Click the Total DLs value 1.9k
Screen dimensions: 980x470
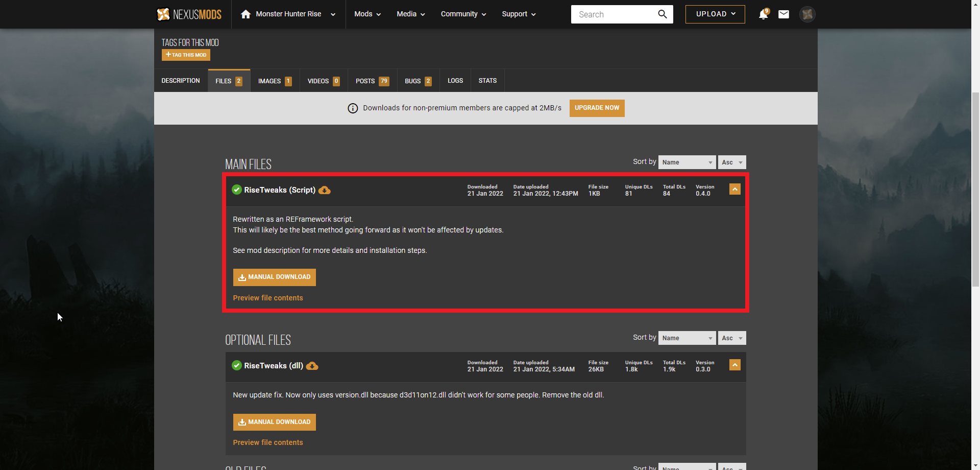tap(669, 369)
